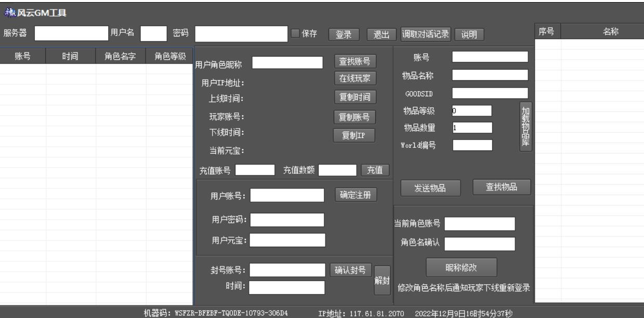Click the 复制IP button
Screen dimensions: 644x318
(354, 135)
